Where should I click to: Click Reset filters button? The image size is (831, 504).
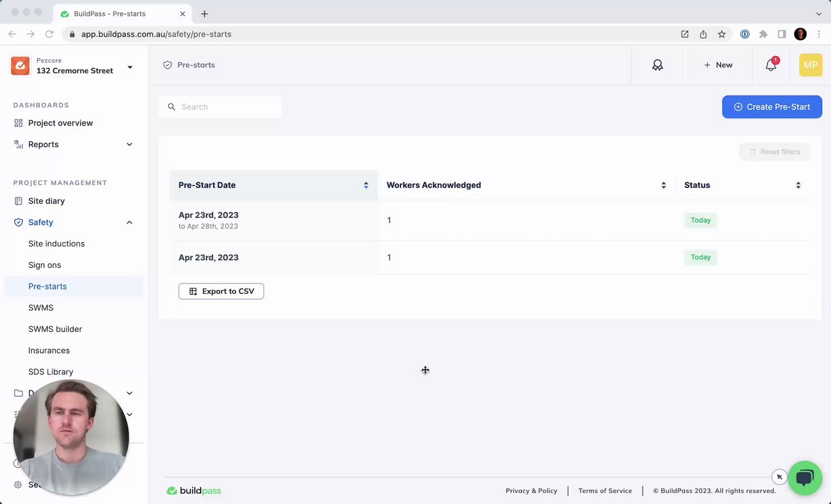[x=775, y=152]
